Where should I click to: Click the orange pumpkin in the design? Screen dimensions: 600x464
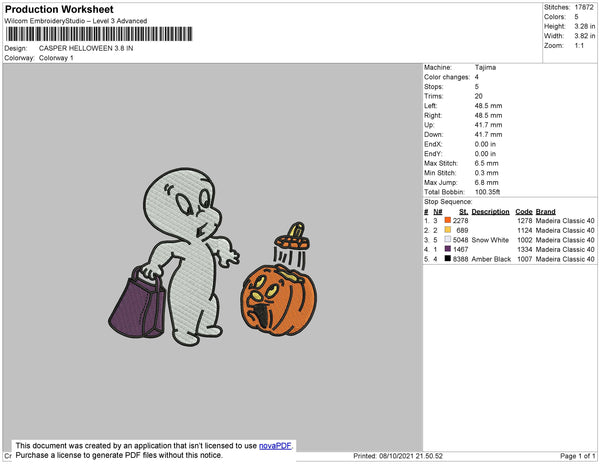[x=279, y=300]
